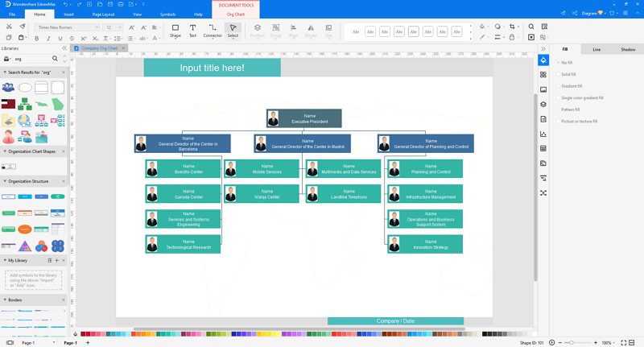Pick the Shape tool
Viewport: 644px width, 347px height.
[x=175, y=31]
